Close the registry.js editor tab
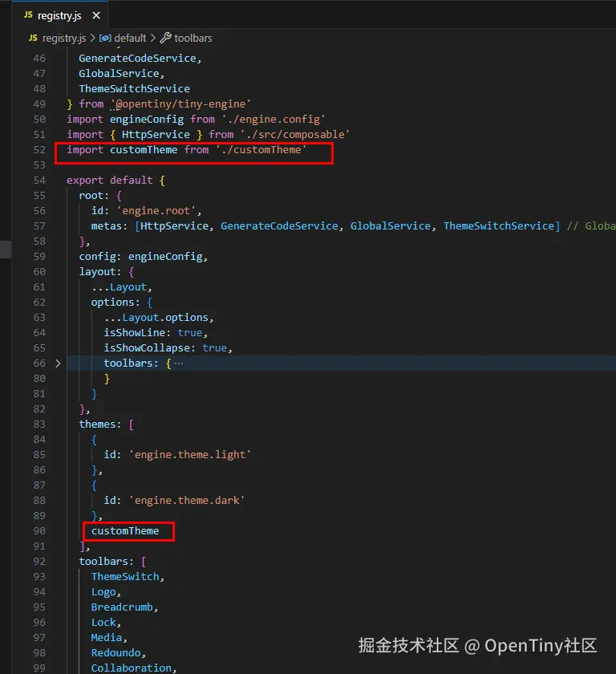This screenshot has width=616, height=674. point(96,15)
